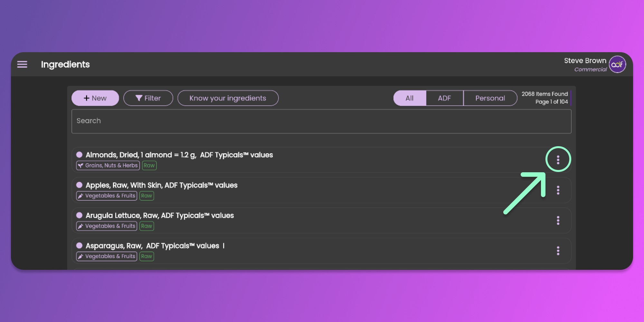
Task: Open three-dot menu for Asparagus, Raw
Action: tap(558, 251)
